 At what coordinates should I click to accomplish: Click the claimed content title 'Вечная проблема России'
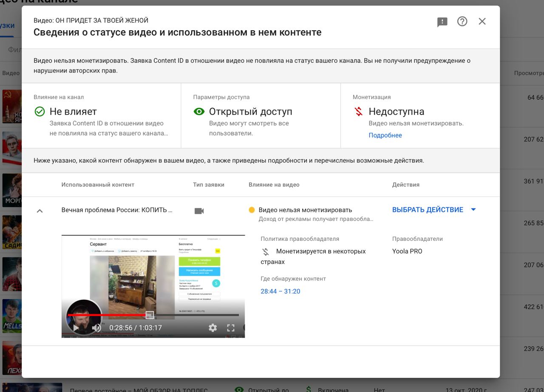[x=117, y=210]
